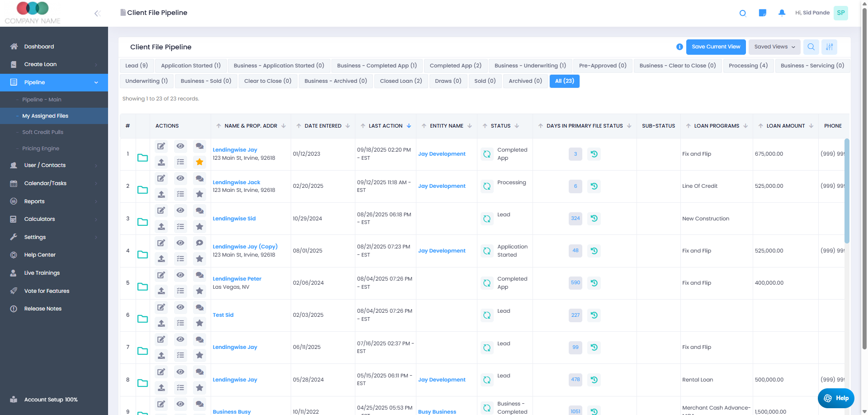Open the column filter settings icon
This screenshot has width=868, height=415.
(x=830, y=47)
